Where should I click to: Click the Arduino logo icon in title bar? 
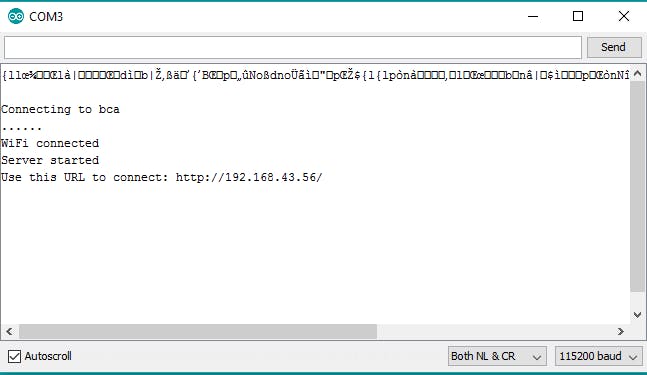point(16,16)
